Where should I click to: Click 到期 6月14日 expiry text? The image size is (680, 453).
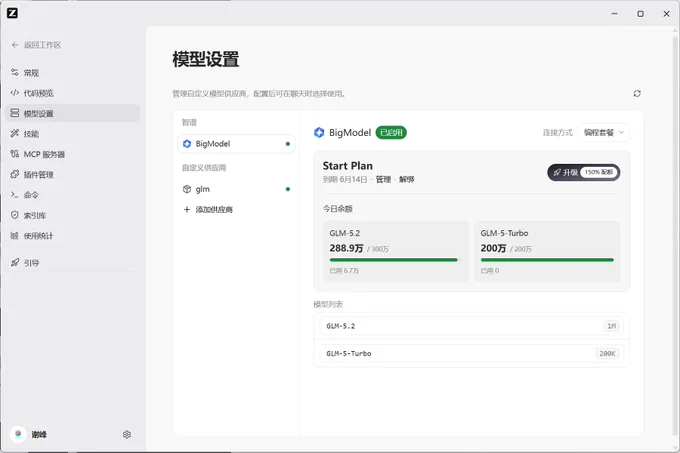pyautogui.click(x=345, y=179)
